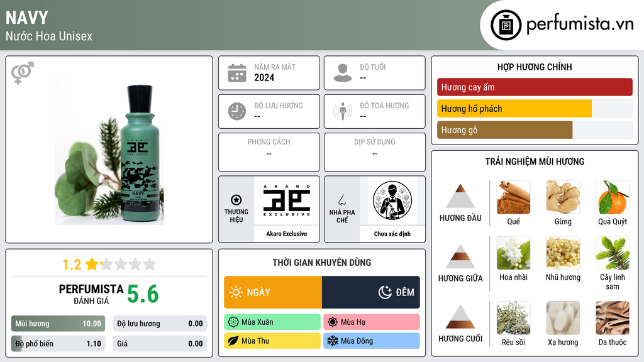The image size is (644, 362).
Task: Click the star badge Thương hiệu icon
Action: (x=236, y=200)
